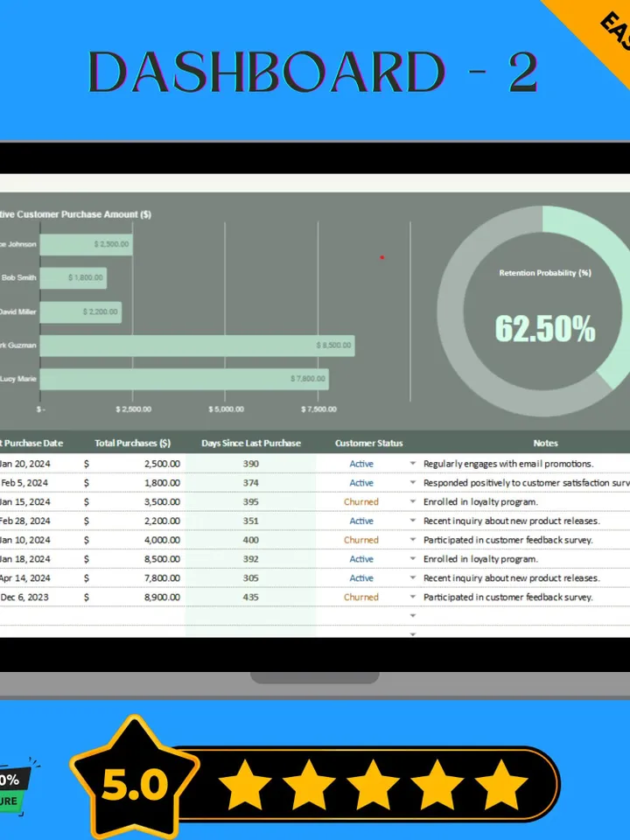Open status dropdown in the 8,500.00 row

click(x=412, y=559)
